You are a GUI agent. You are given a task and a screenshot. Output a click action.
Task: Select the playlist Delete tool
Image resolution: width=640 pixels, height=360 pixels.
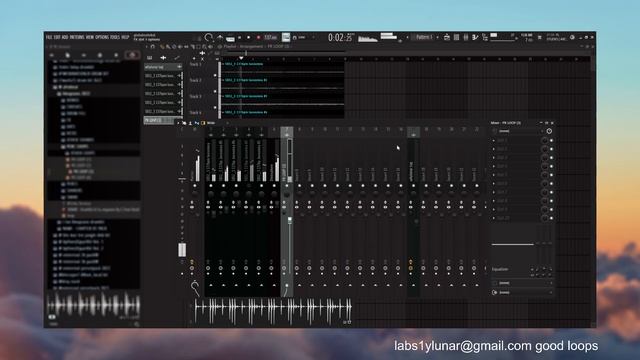tap(173, 47)
